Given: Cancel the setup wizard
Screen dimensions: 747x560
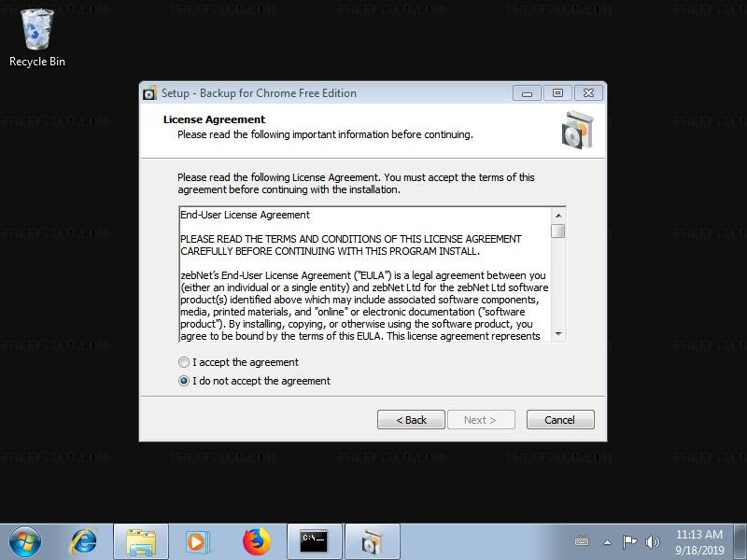Looking at the screenshot, I should click(560, 420).
